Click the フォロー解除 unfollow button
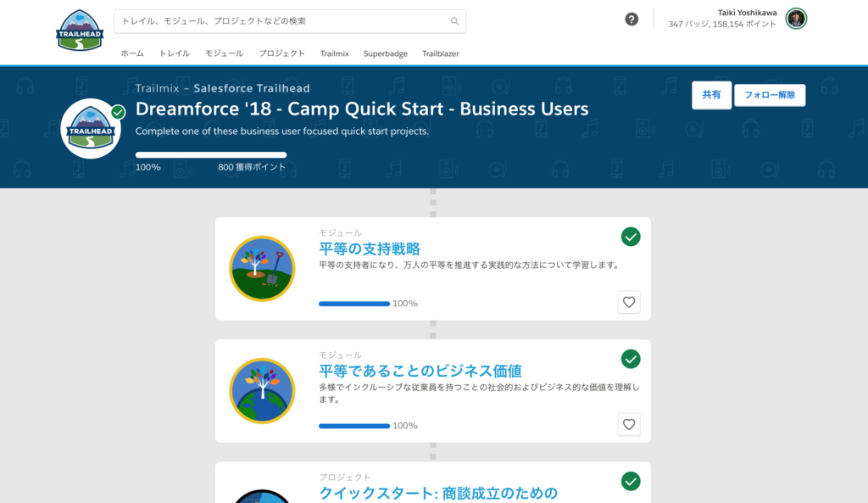This screenshot has height=503, width=868. (x=770, y=95)
